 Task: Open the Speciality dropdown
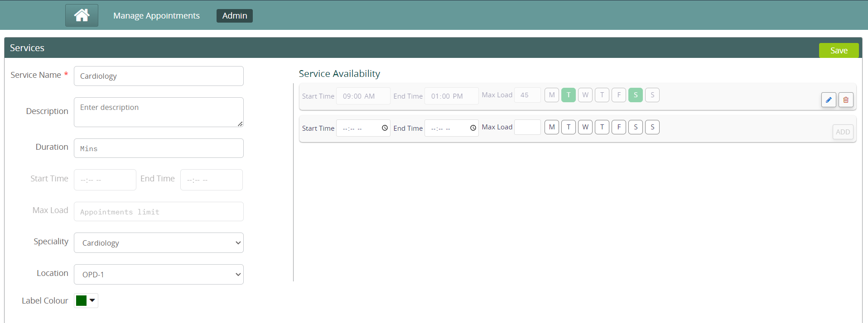(159, 243)
